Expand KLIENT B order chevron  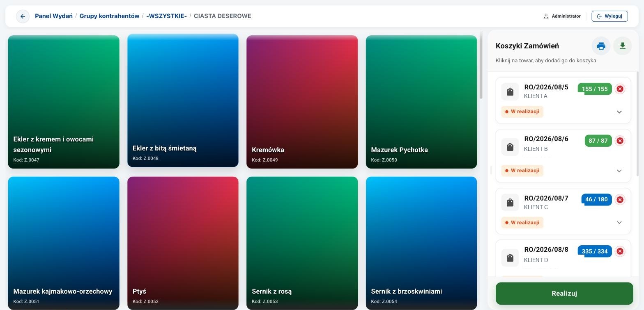point(619,171)
